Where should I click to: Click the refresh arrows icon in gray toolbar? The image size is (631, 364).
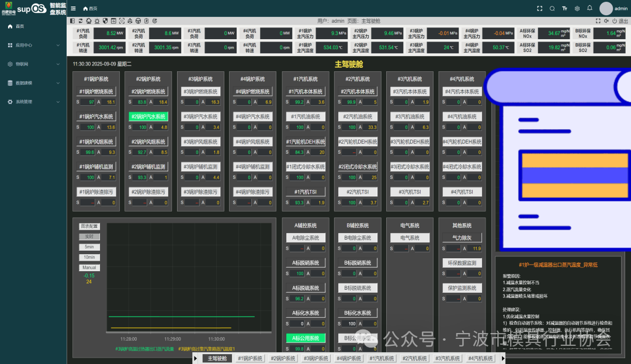81,21
